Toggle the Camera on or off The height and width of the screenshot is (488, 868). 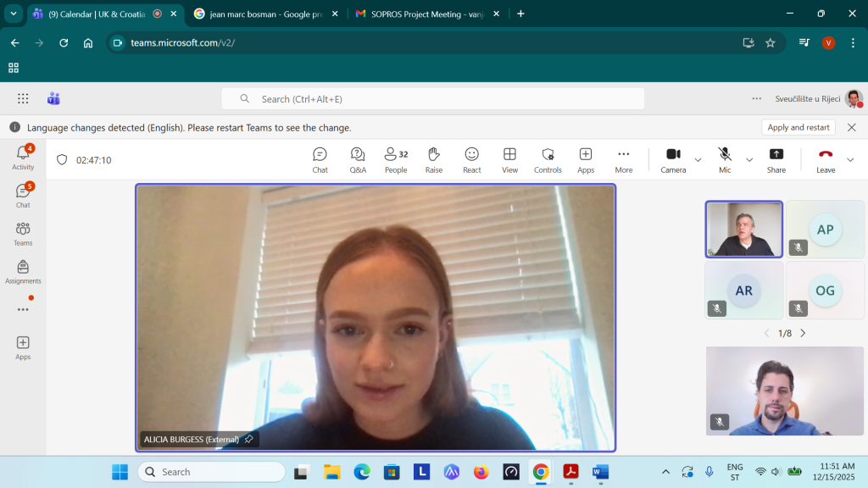[x=673, y=158]
